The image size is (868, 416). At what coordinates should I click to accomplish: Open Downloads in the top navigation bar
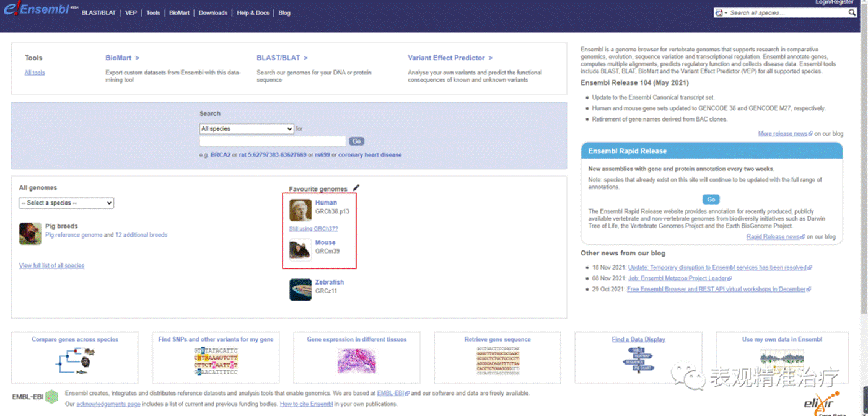pos(213,13)
